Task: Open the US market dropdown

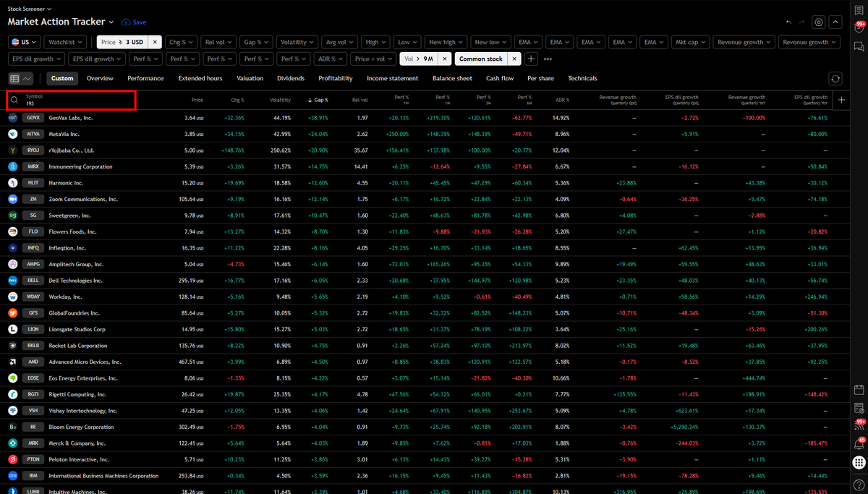Action: [x=25, y=42]
